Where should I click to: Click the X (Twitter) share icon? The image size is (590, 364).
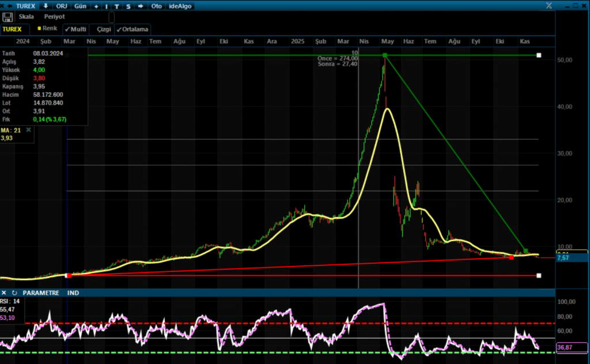point(548,6)
